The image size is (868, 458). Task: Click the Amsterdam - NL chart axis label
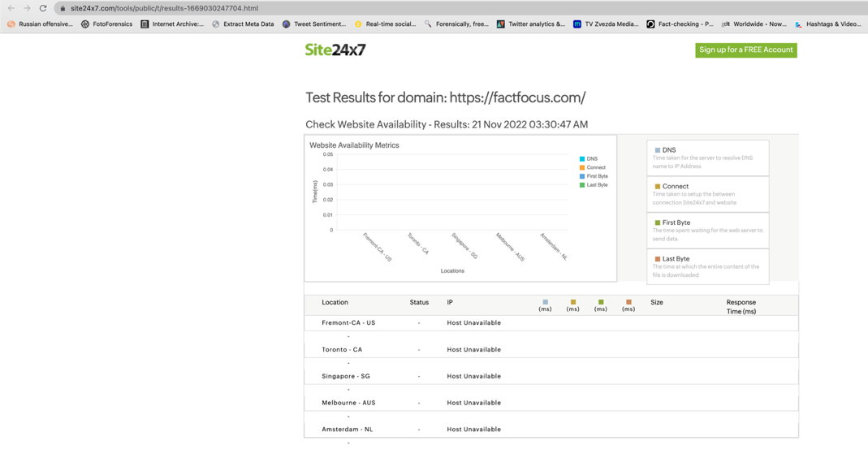point(554,246)
